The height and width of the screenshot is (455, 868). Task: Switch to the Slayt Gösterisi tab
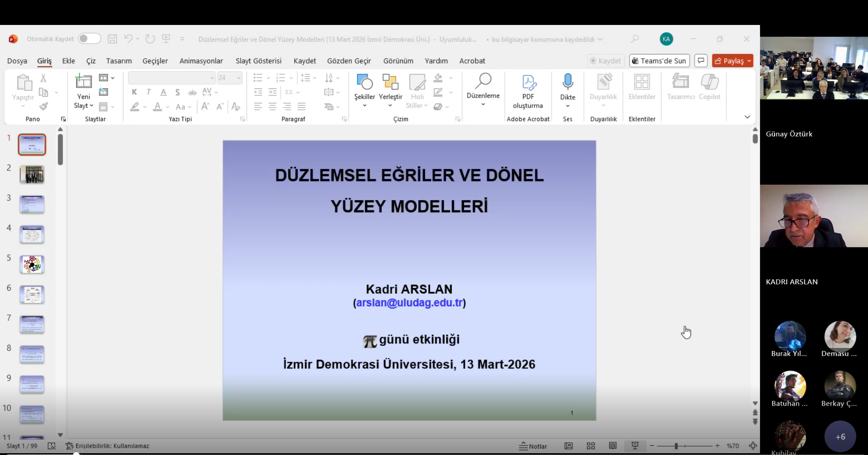[258, 61]
